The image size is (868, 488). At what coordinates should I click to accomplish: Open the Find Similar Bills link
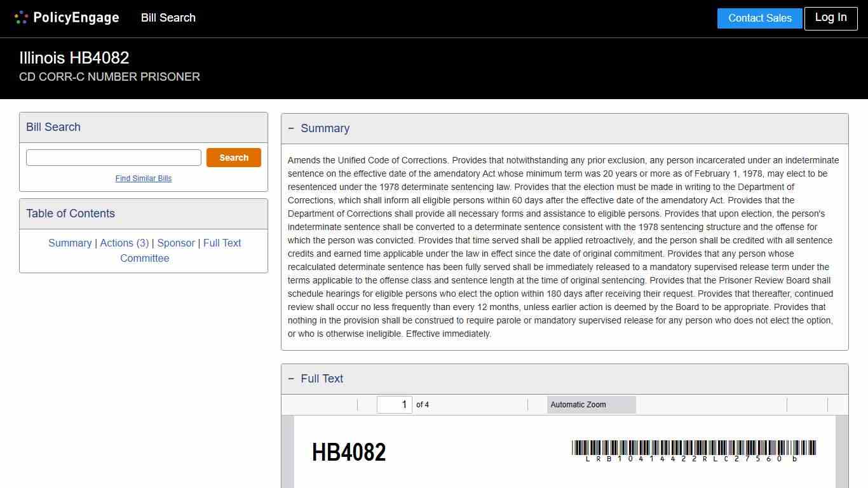pos(144,179)
